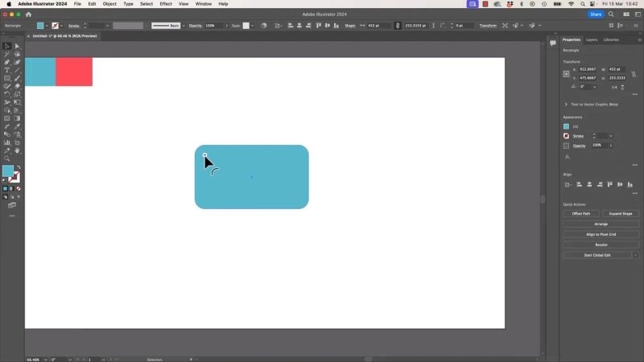Click the Offset Path button
The image size is (644, 362).
pyautogui.click(x=580, y=214)
